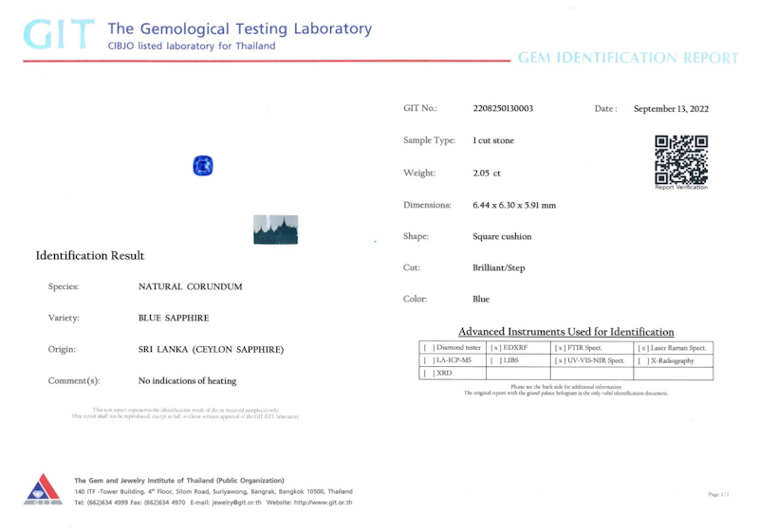Toggle the Laser Raman Spect. checkbox
Viewport: 759px width, 532px height.
(644, 348)
